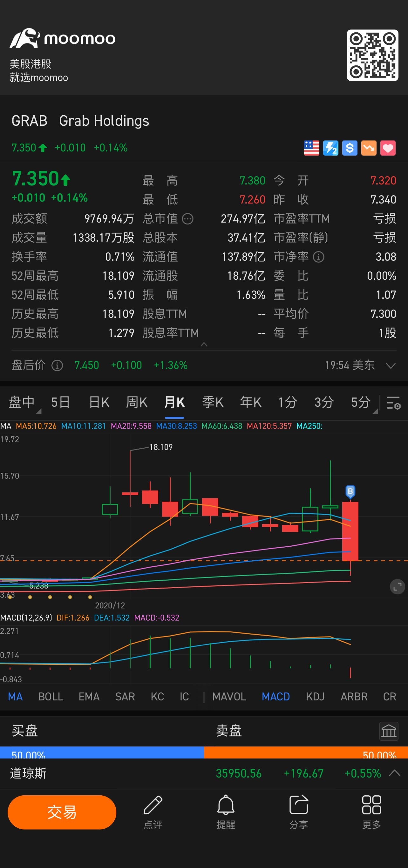The width and height of the screenshot is (408, 868).
Task: Tap the DIF:1.266 value label
Action: point(73,618)
